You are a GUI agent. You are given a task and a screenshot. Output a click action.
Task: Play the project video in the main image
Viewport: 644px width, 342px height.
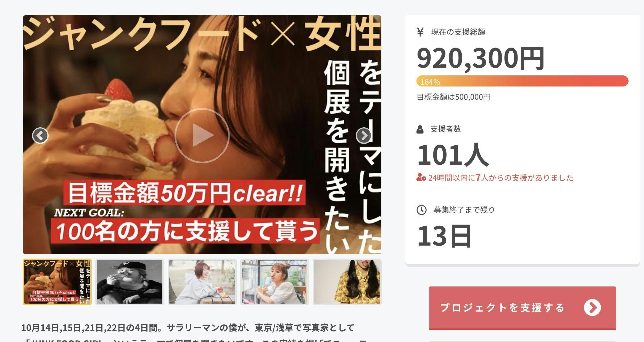click(x=202, y=135)
